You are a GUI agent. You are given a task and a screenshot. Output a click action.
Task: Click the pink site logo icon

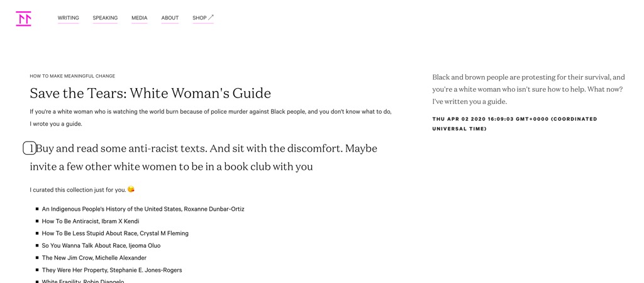(x=23, y=19)
